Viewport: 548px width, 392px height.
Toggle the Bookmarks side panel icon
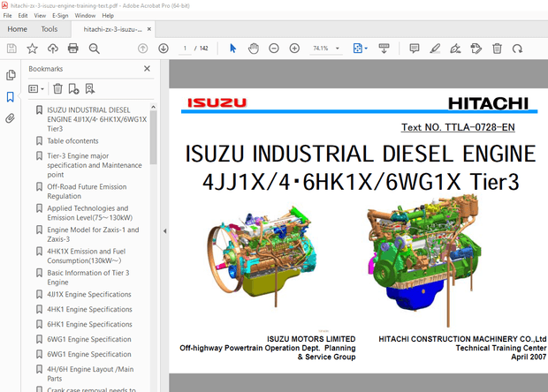11,97
